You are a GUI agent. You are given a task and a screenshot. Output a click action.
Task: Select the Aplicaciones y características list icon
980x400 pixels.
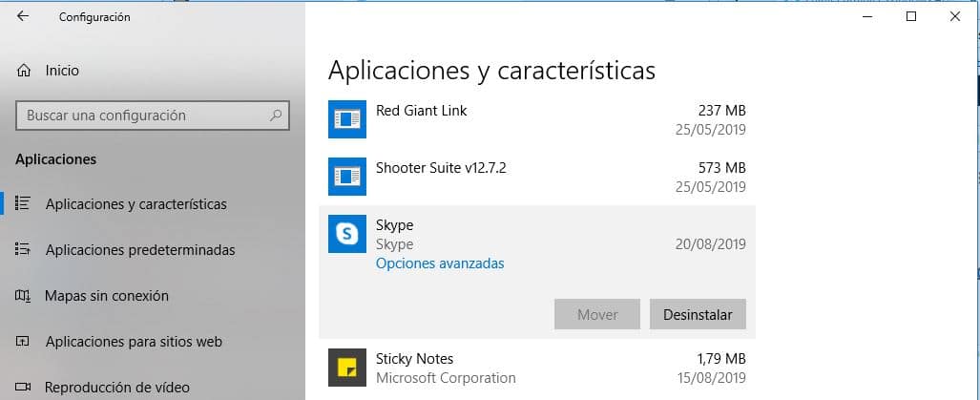click(23, 203)
